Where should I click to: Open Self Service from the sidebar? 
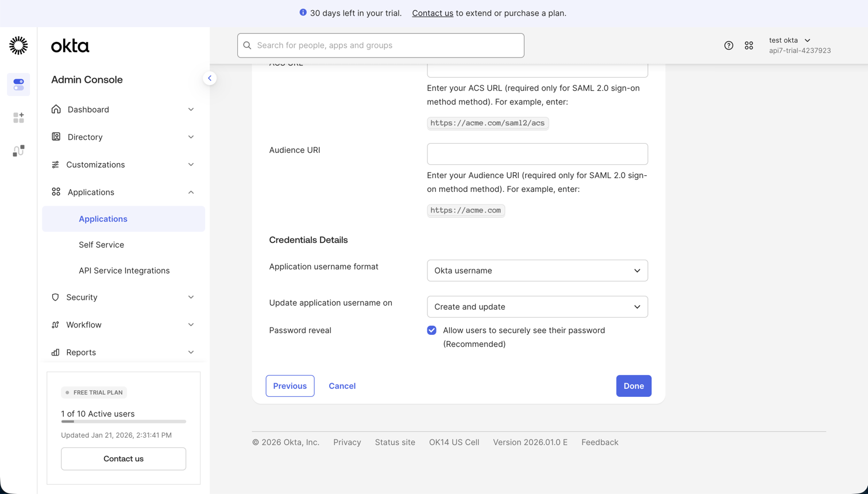tap(101, 245)
